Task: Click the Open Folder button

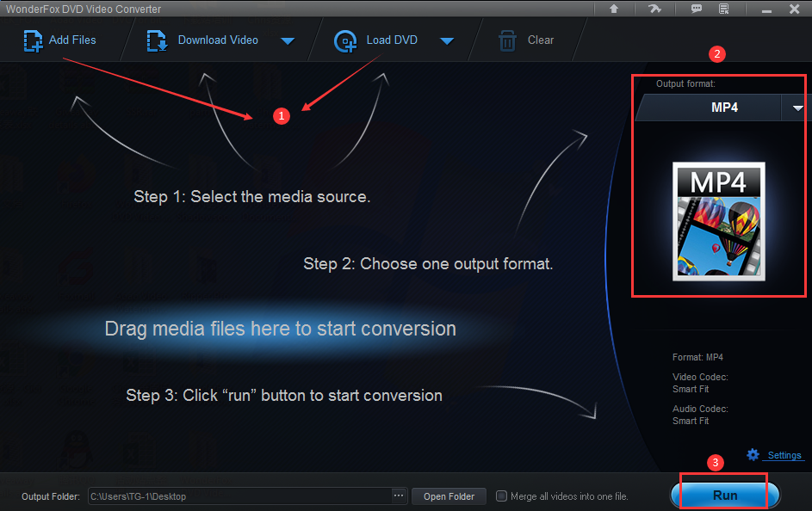Action: click(x=449, y=496)
